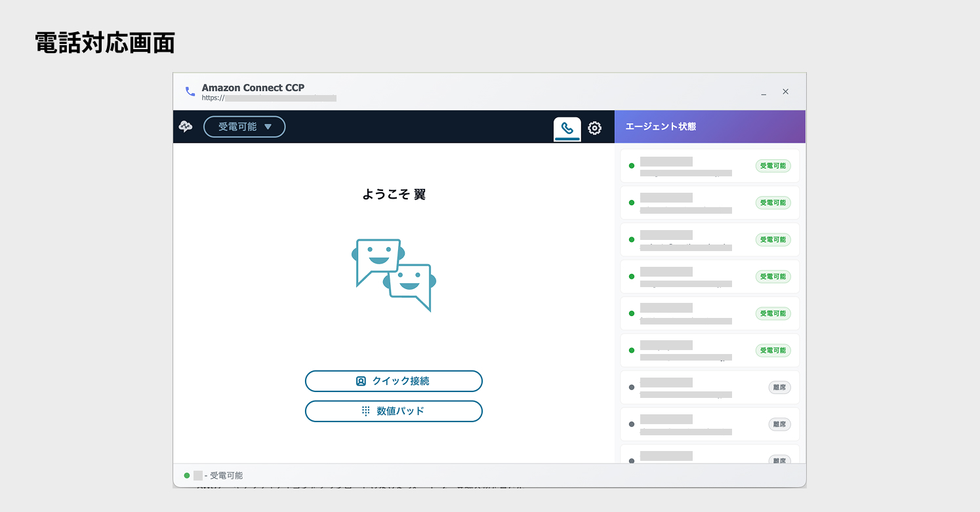Image resolution: width=980 pixels, height=512 pixels.
Task: Click the cloud heartbeat connection status icon
Action: (186, 127)
